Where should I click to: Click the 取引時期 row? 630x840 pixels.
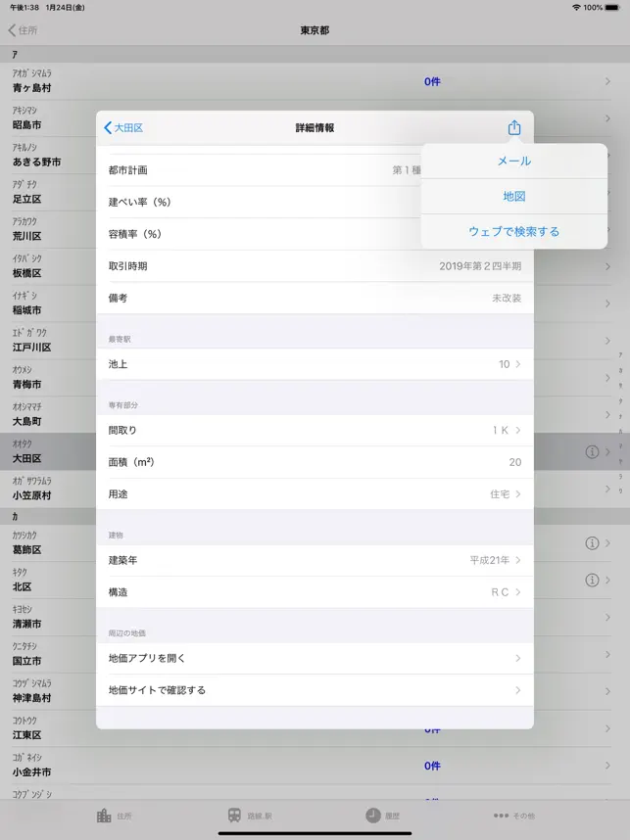point(315,266)
